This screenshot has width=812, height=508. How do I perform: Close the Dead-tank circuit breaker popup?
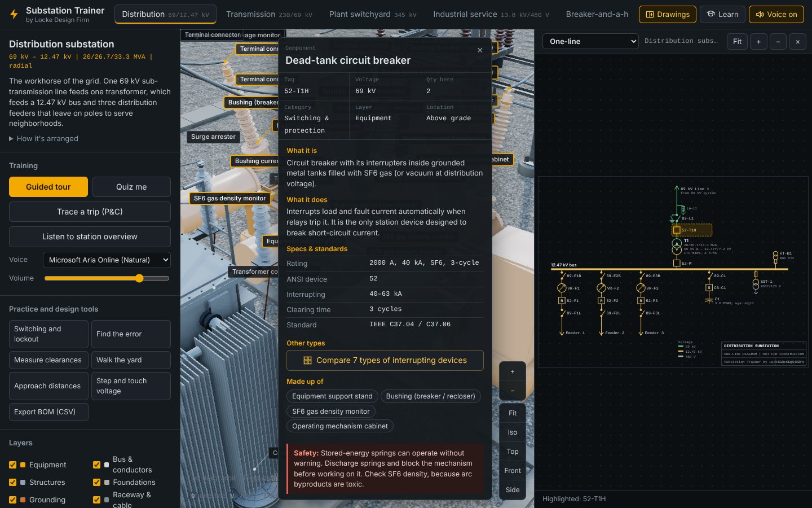point(480,50)
